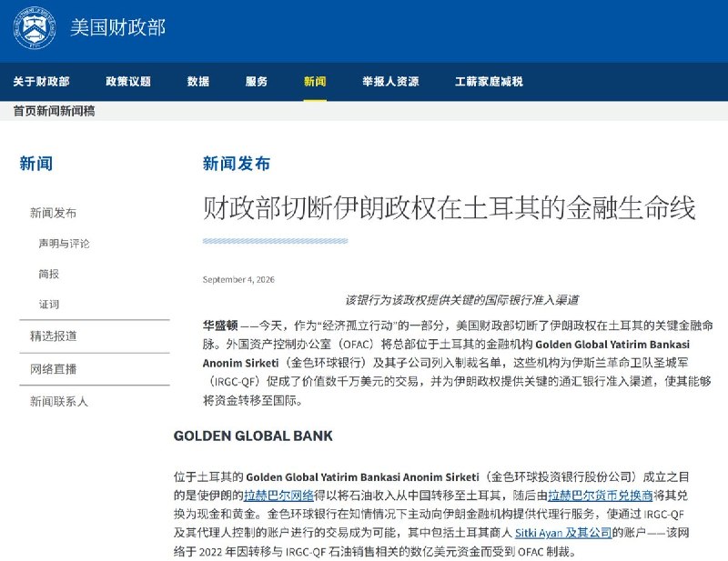Open the 服务 navigation item
This screenshot has width=728, height=561.
click(x=257, y=82)
